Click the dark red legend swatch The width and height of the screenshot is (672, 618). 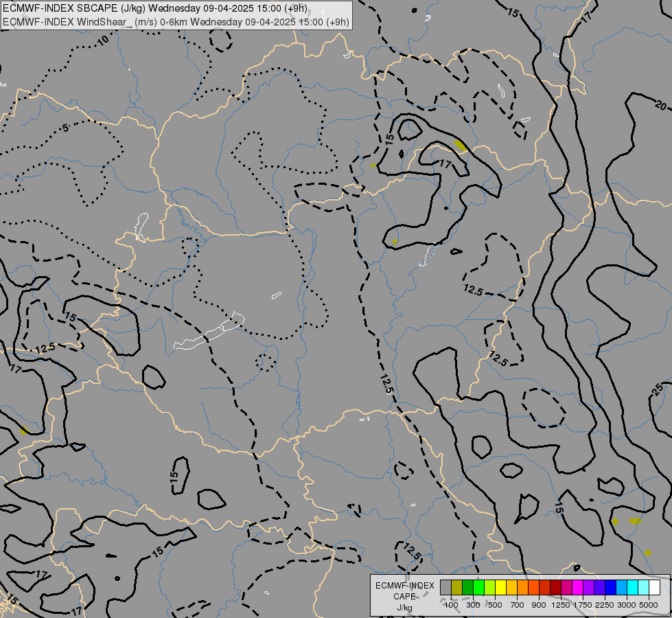555,587
